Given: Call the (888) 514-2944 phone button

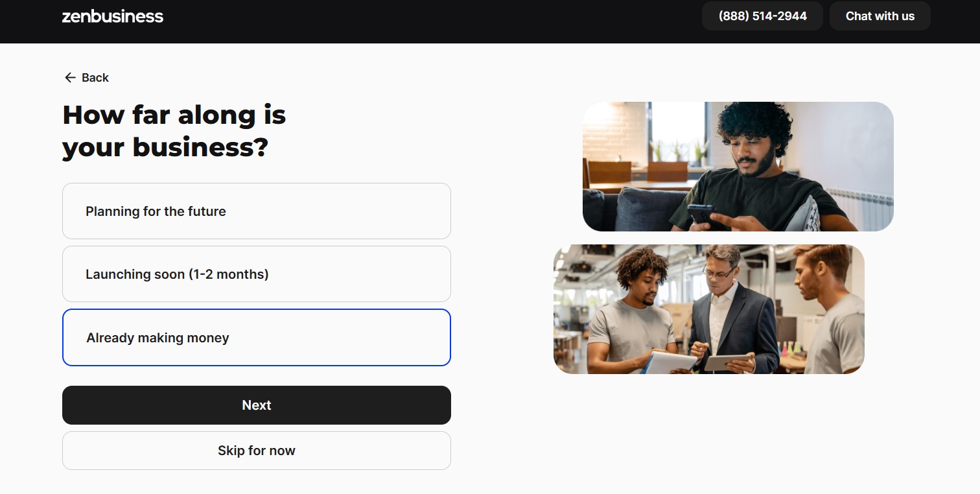Looking at the screenshot, I should tap(763, 16).
